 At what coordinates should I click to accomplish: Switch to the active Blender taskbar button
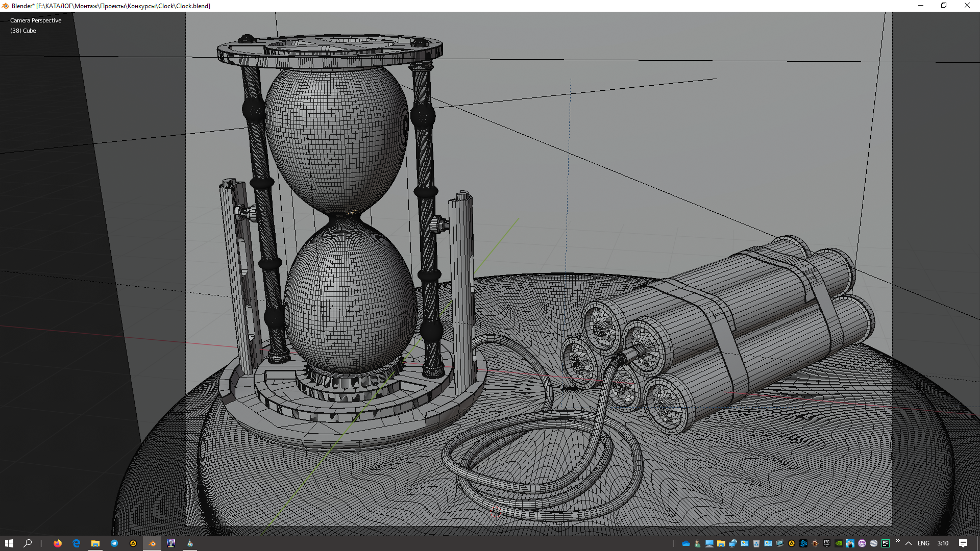pyautogui.click(x=152, y=543)
